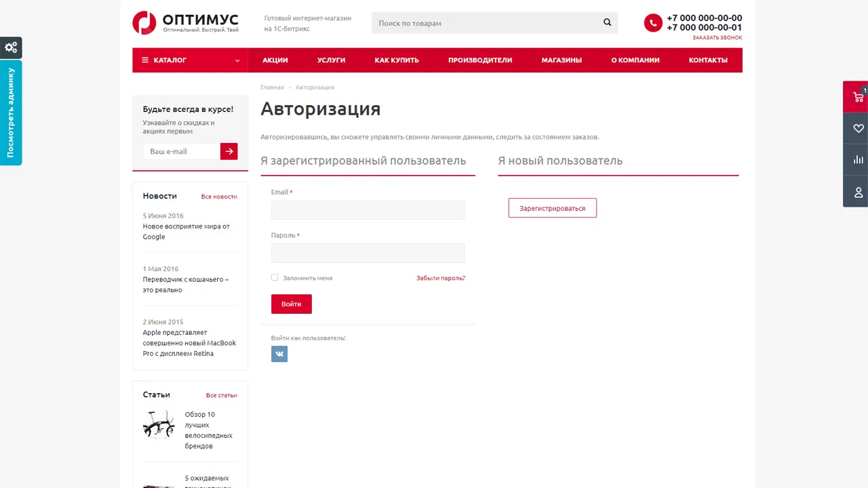Open the Контакты menu item

coord(708,60)
